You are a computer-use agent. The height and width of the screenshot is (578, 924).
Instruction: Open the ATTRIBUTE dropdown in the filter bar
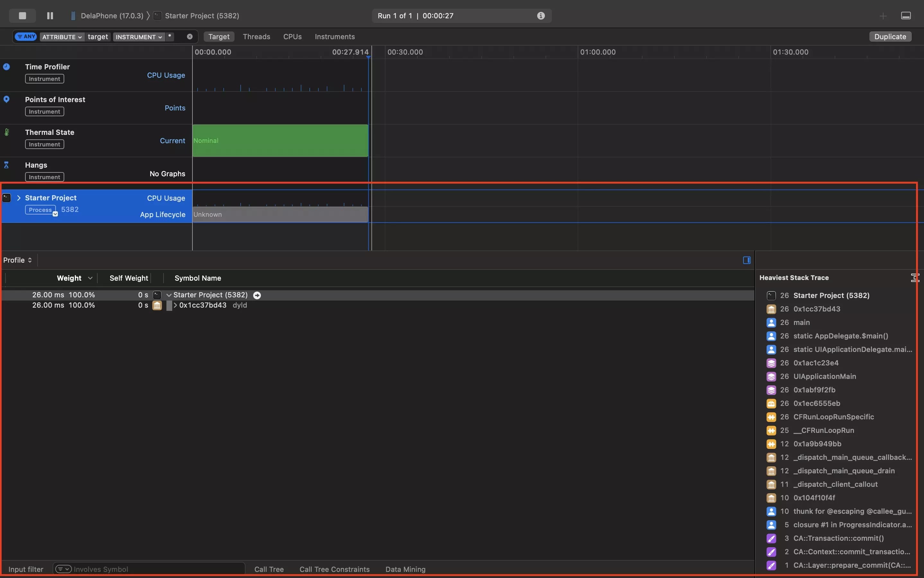[x=62, y=36]
